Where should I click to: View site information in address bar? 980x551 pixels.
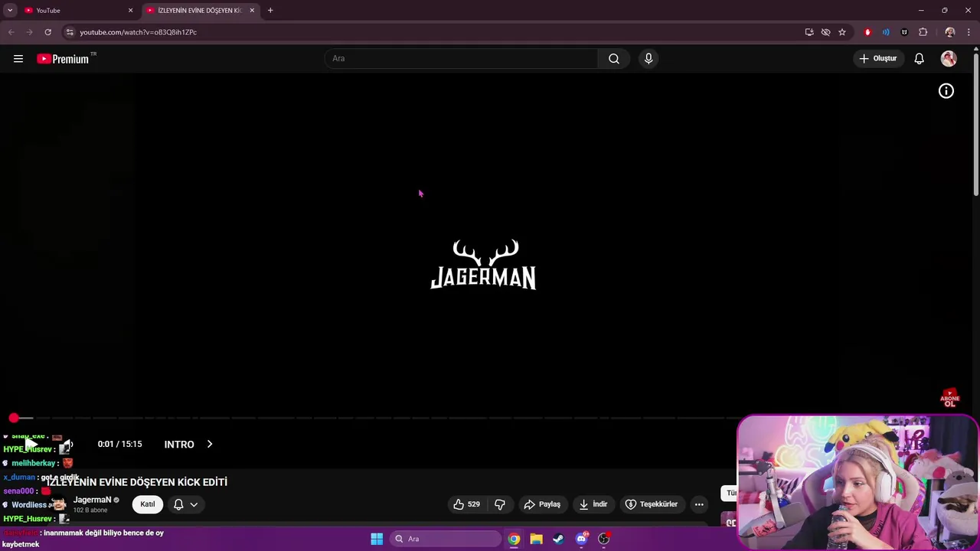[70, 32]
